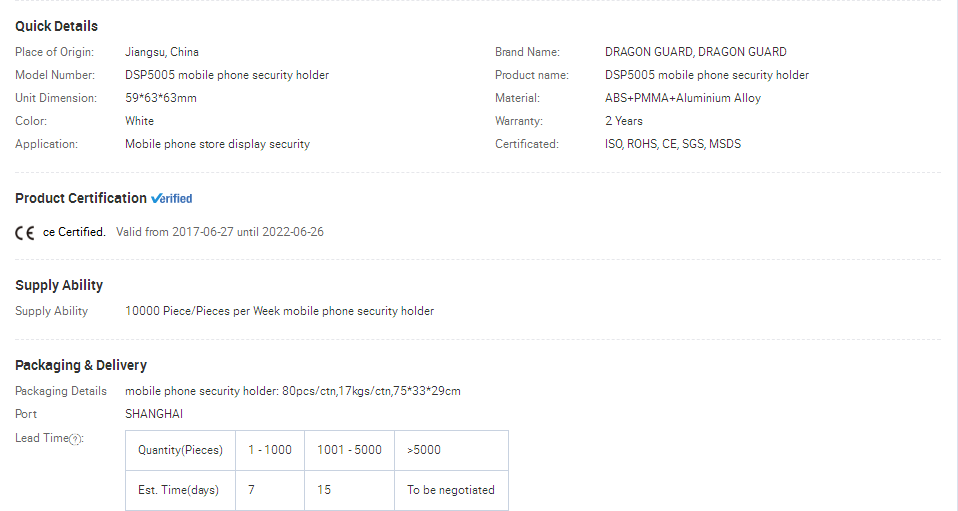Select the 1001 - 5000 quantity cell

coord(349,450)
